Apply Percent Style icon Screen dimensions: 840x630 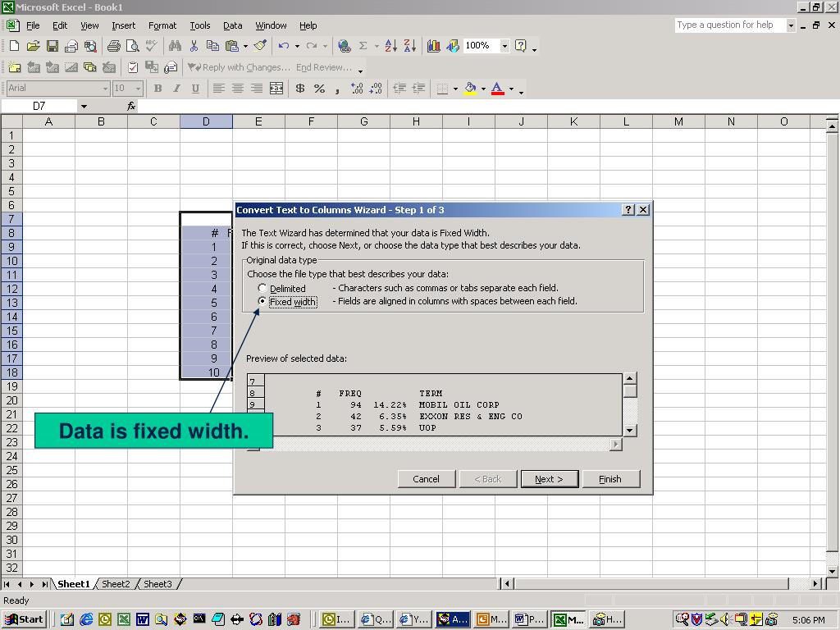(319, 89)
